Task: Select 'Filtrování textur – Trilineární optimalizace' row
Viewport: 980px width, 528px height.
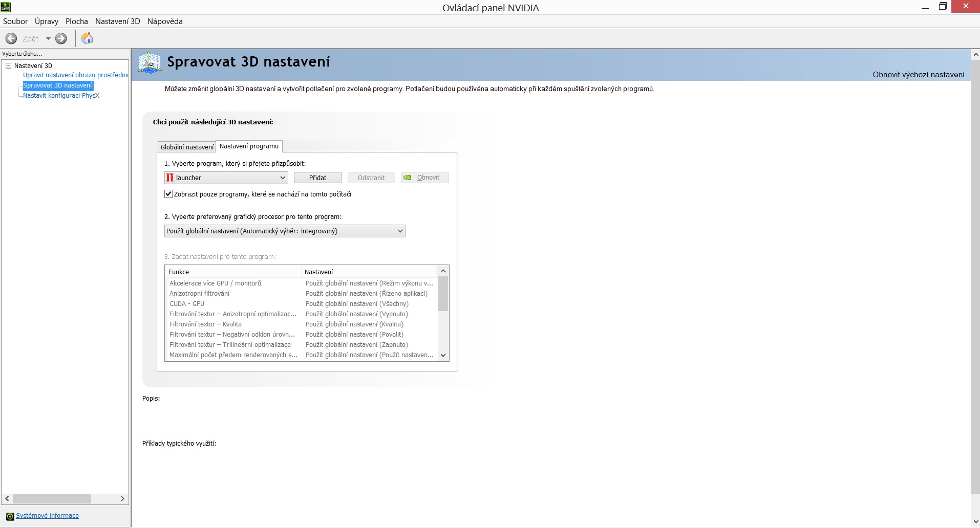Action: pyautogui.click(x=302, y=344)
